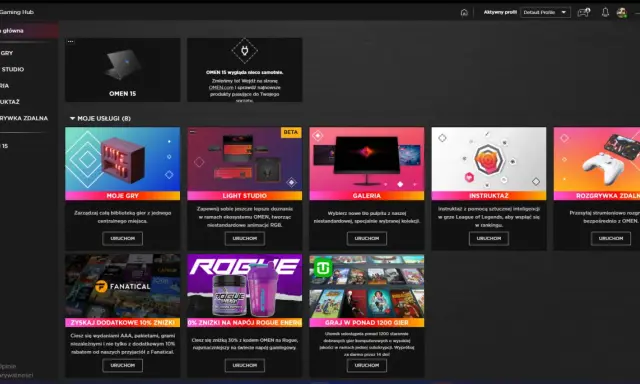Open the user avatar profile

click(622, 13)
